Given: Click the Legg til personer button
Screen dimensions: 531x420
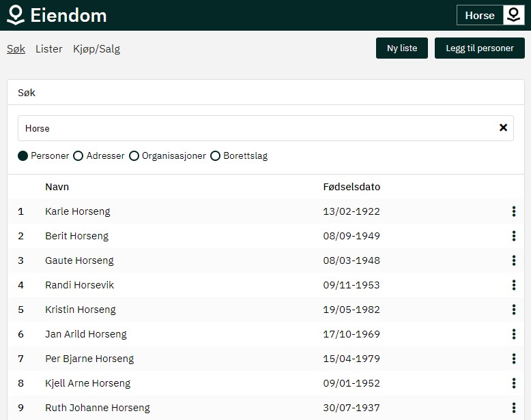Looking at the screenshot, I should tap(479, 48).
